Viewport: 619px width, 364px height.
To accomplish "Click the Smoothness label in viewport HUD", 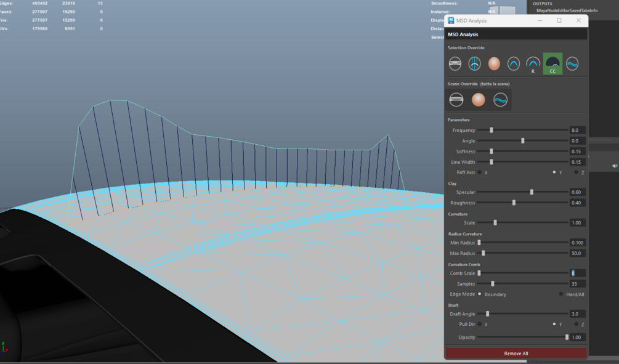I will click(445, 3).
